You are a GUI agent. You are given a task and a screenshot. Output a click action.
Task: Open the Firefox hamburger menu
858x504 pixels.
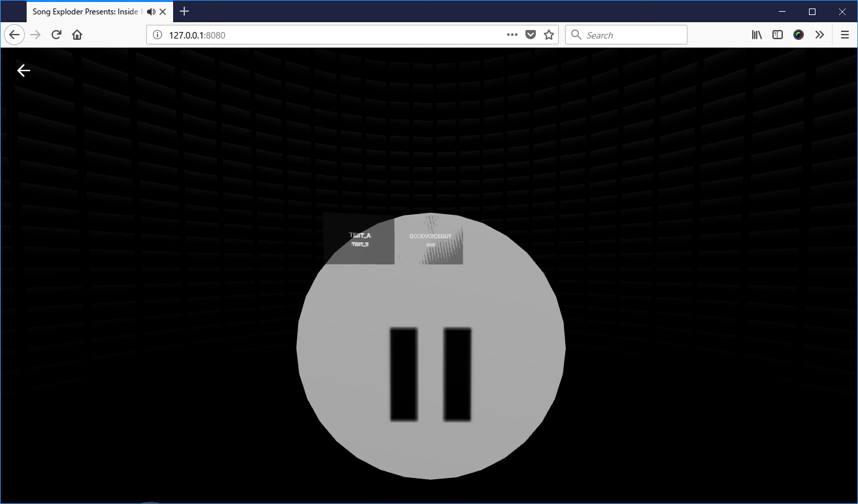[x=845, y=35]
